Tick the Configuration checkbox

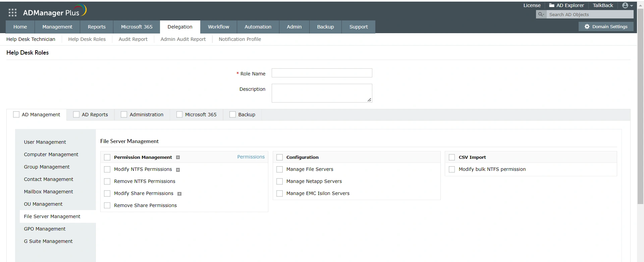click(280, 157)
